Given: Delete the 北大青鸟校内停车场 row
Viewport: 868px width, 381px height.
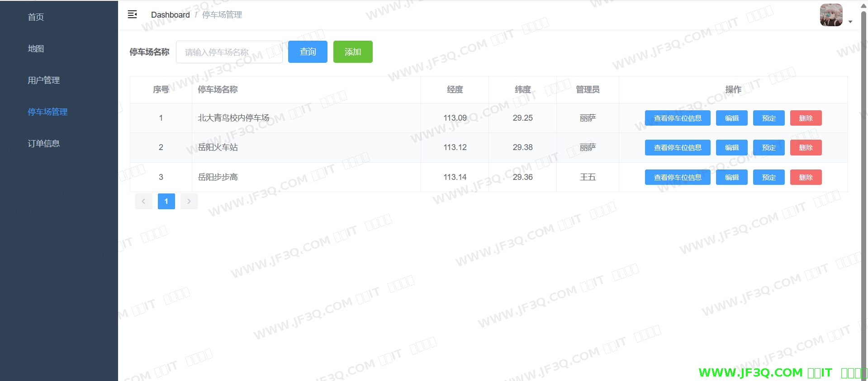Looking at the screenshot, I should point(806,118).
